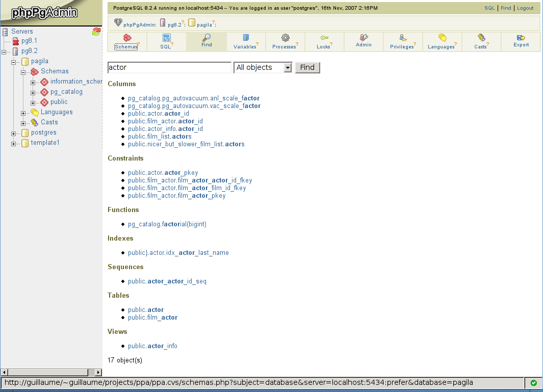
Task: Switch to the Casts tab
Action: click(x=481, y=41)
